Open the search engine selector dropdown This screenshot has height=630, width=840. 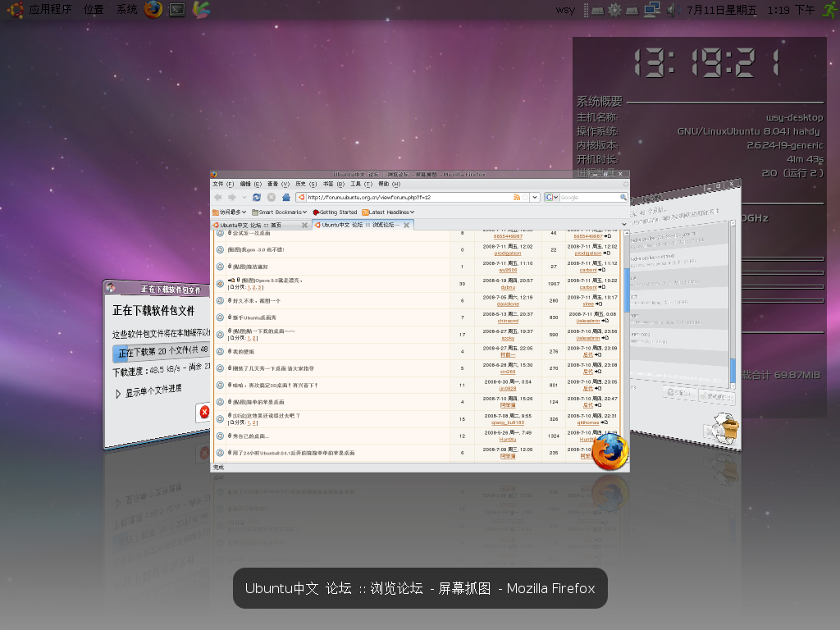click(x=552, y=197)
